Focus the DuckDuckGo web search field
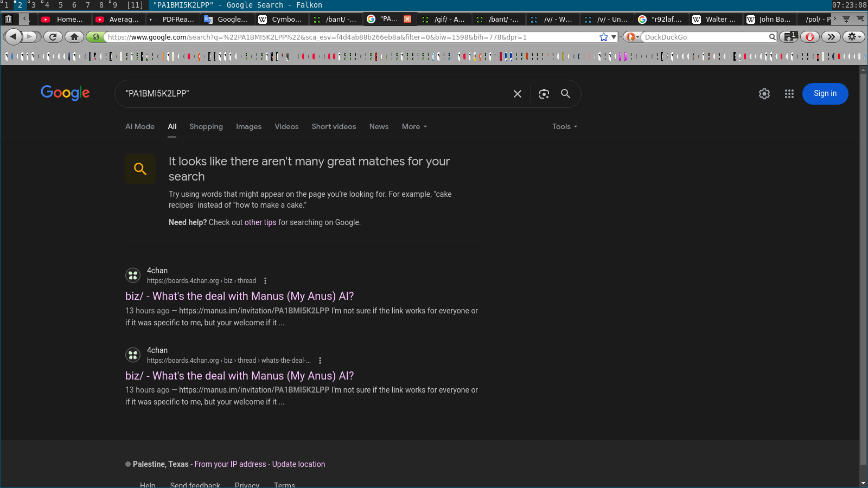The image size is (868, 488). [705, 37]
